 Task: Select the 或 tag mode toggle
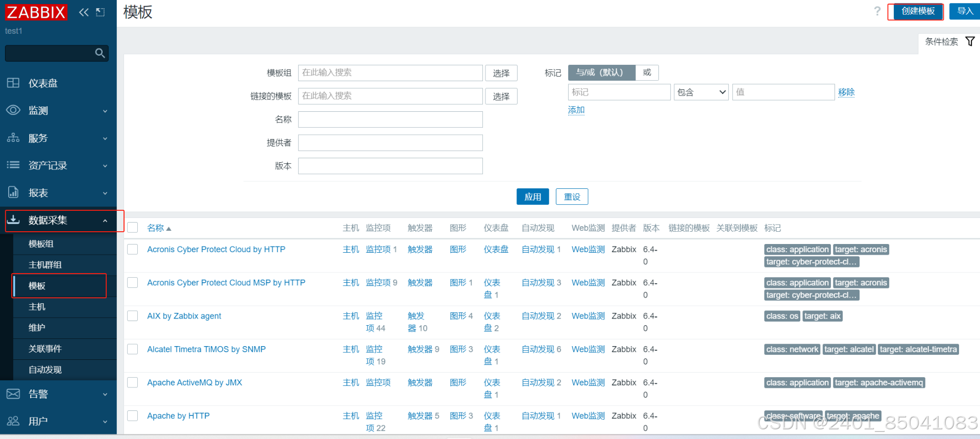[647, 72]
